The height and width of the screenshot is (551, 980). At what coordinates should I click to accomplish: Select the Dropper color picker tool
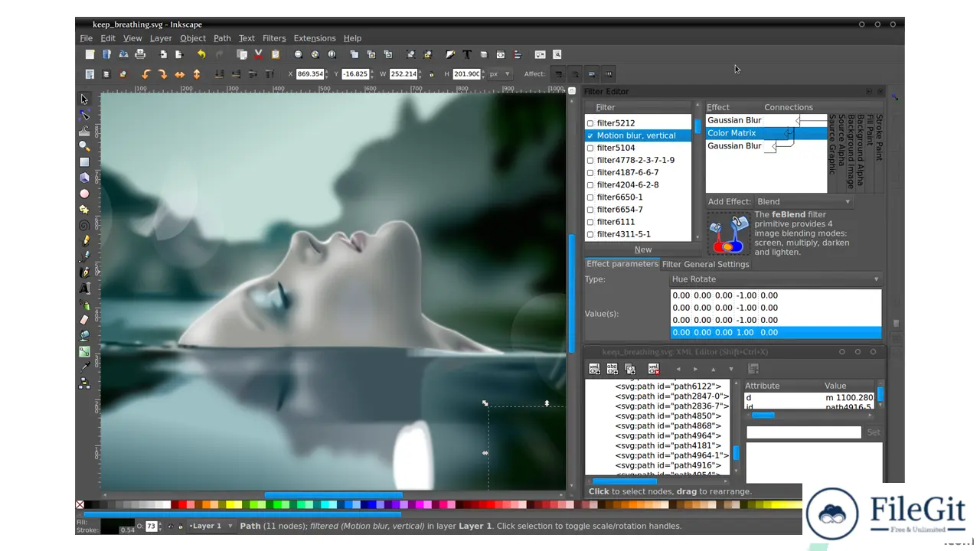pyautogui.click(x=84, y=367)
